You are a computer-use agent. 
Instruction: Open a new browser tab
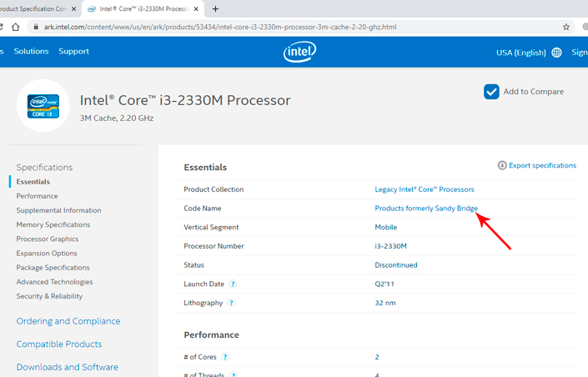point(215,9)
